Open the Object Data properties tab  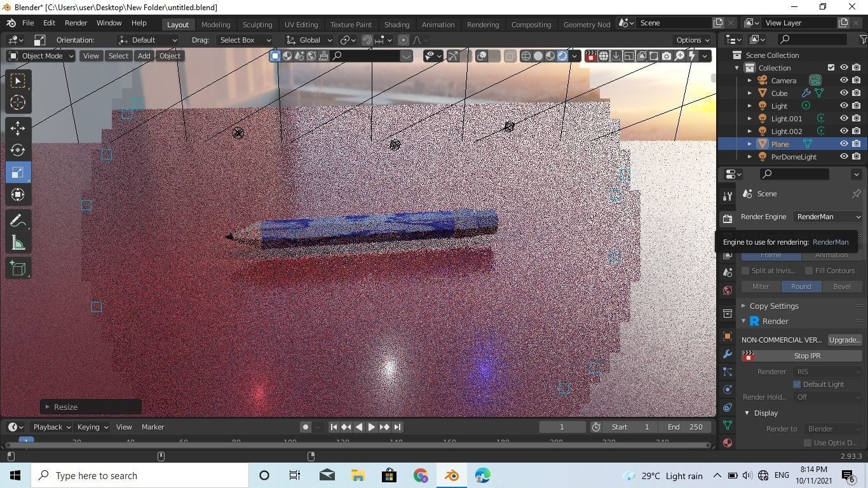pyautogui.click(x=728, y=425)
